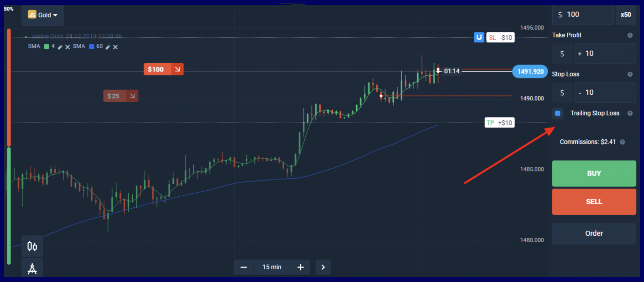Screen dimensions: 644x282
Task: Edit the SMA 4 indicator pencil
Action: coord(60,47)
